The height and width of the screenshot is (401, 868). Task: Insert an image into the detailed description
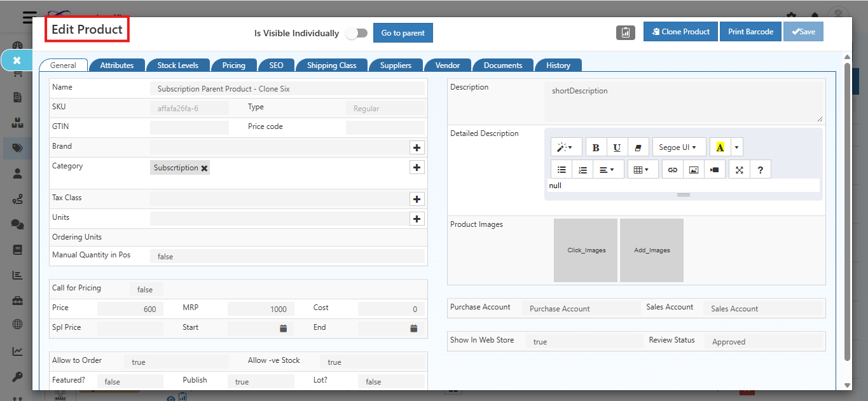coord(693,169)
